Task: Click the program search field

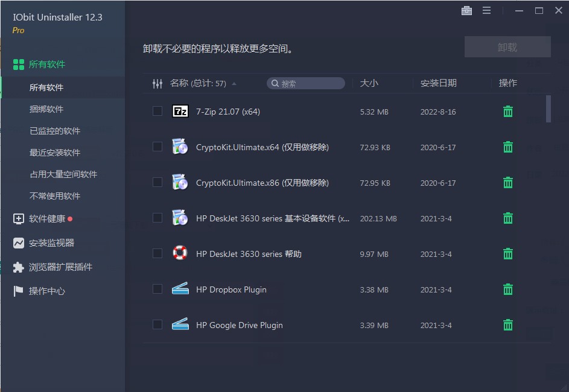Action: pos(308,84)
